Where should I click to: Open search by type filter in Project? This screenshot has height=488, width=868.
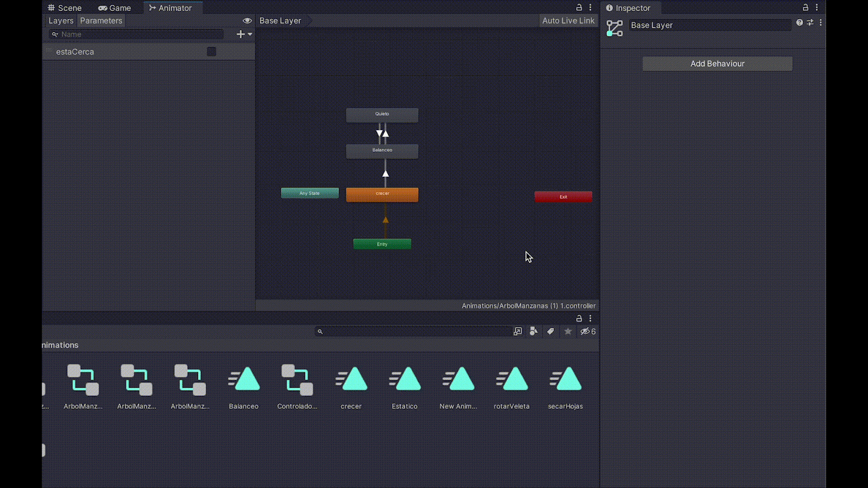click(x=534, y=331)
